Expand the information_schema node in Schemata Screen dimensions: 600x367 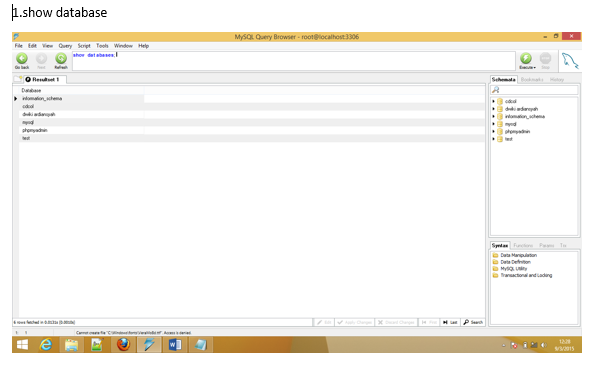click(x=494, y=116)
